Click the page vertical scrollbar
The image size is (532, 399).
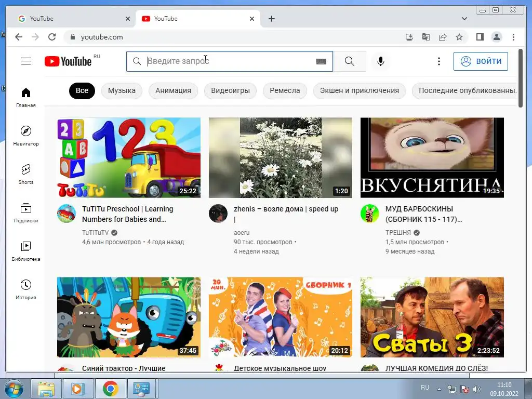[x=521, y=78]
